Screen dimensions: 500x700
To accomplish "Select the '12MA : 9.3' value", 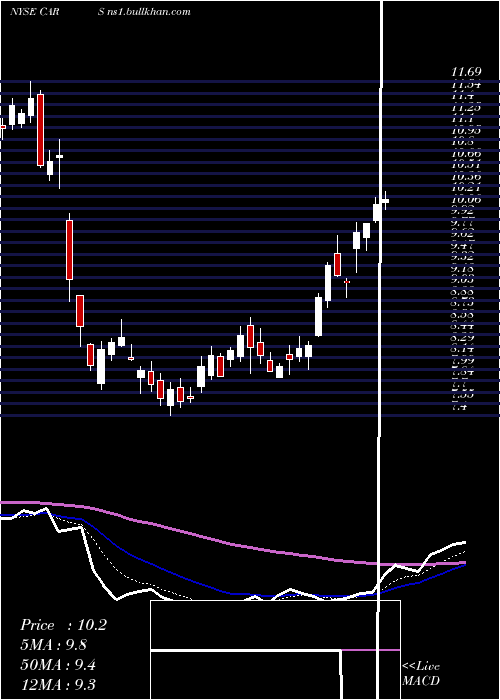I will point(58,684).
